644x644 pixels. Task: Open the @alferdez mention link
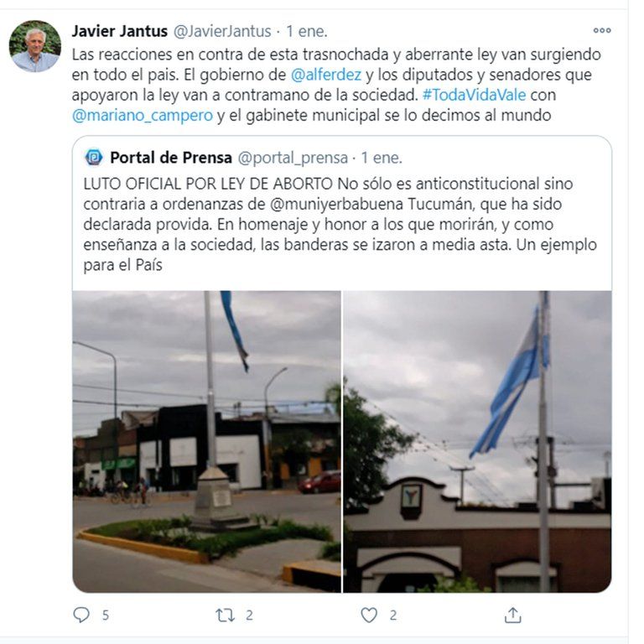(x=325, y=75)
